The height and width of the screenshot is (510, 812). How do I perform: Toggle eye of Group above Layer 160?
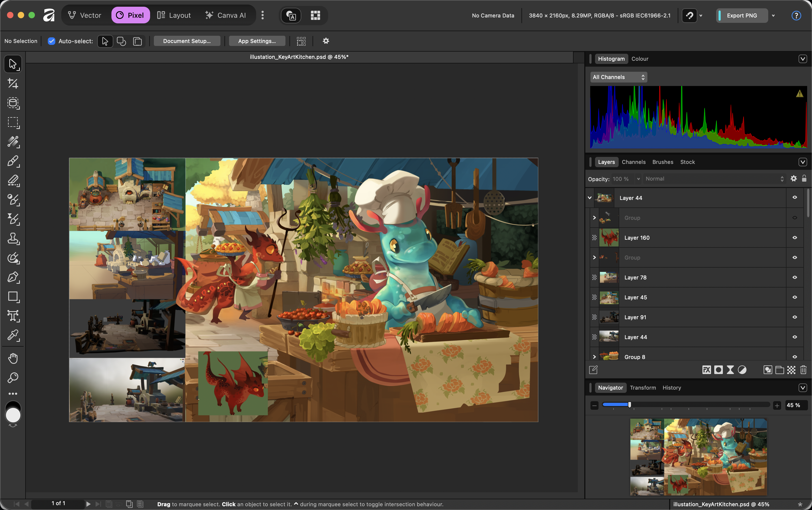(x=795, y=218)
